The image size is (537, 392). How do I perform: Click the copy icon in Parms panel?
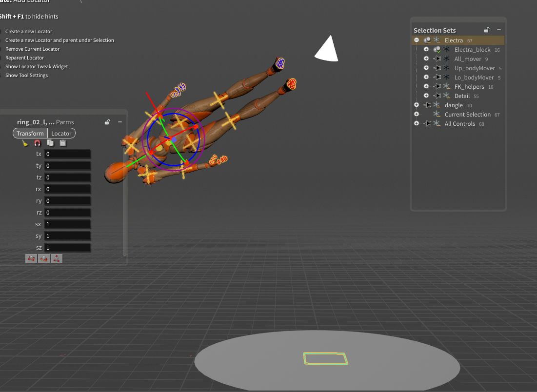50,143
